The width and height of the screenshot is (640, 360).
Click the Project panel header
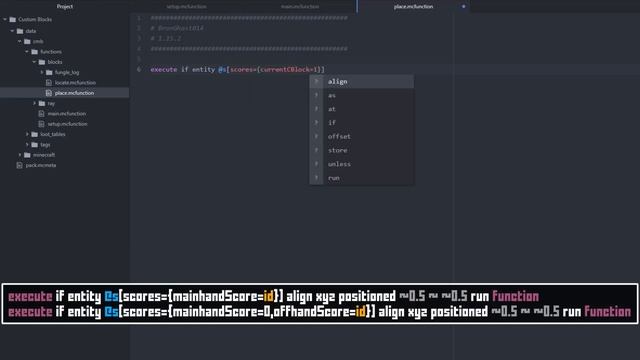coord(65,7)
